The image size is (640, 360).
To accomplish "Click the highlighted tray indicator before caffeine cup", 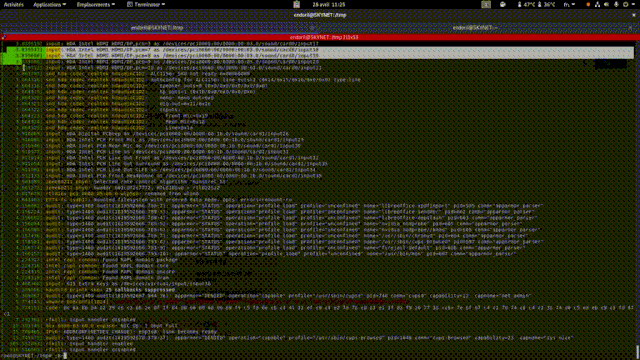I will point(486,4).
